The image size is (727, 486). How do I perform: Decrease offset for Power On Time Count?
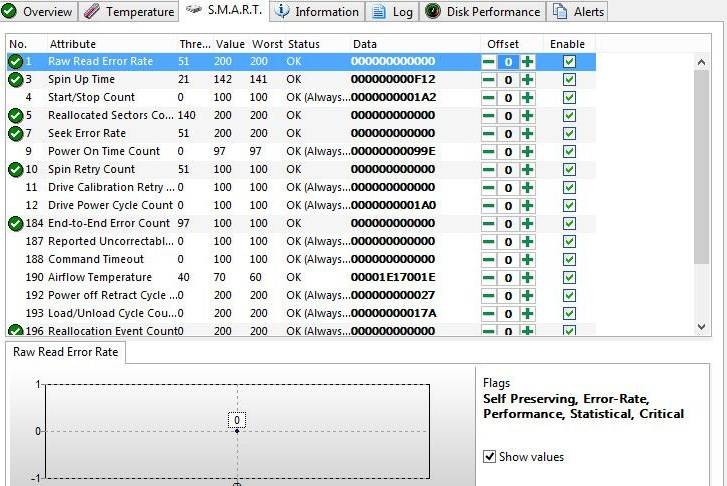point(489,152)
